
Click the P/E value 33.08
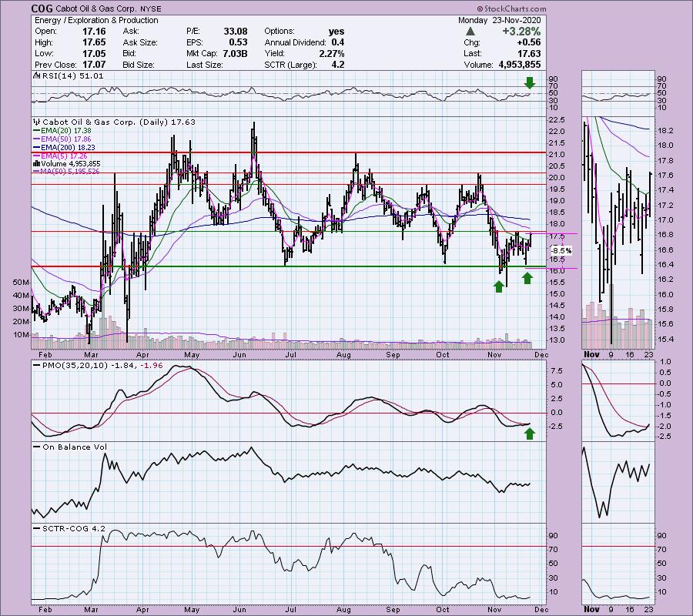coord(236,32)
